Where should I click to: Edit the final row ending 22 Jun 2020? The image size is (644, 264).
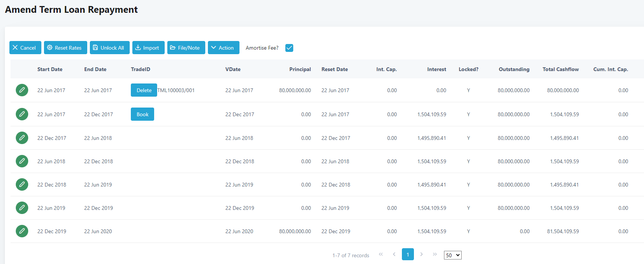tap(22, 231)
